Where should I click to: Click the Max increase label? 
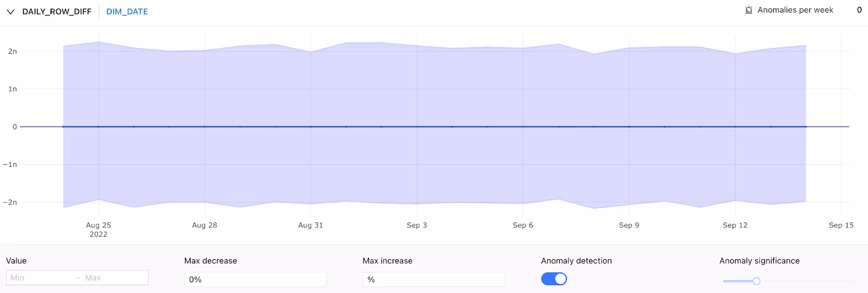pyautogui.click(x=387, y=261)
